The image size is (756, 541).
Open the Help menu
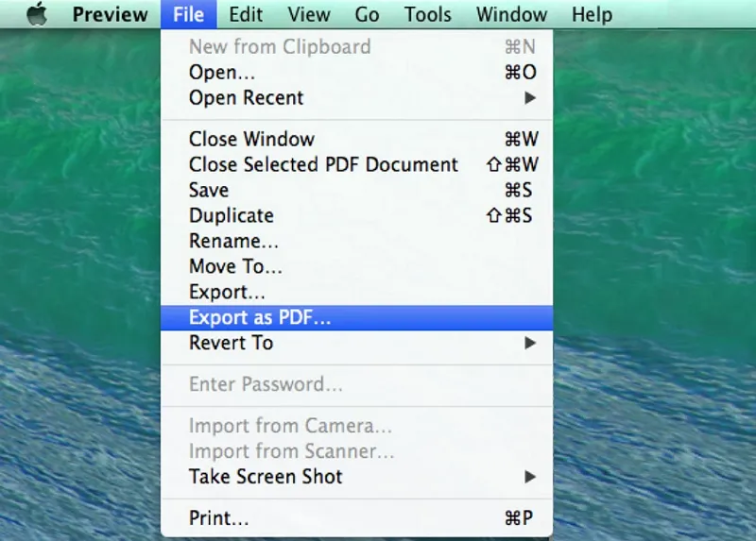click(x=592, y=14)
